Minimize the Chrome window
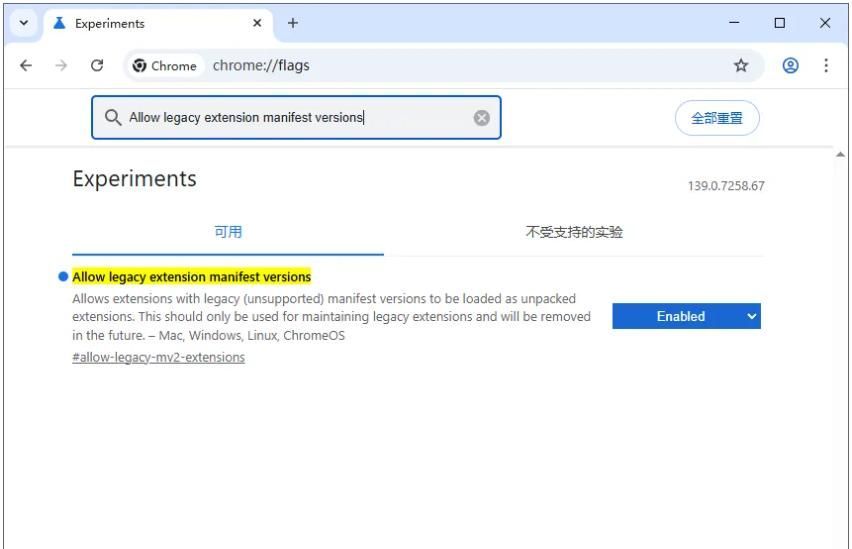 pos(734,23)
